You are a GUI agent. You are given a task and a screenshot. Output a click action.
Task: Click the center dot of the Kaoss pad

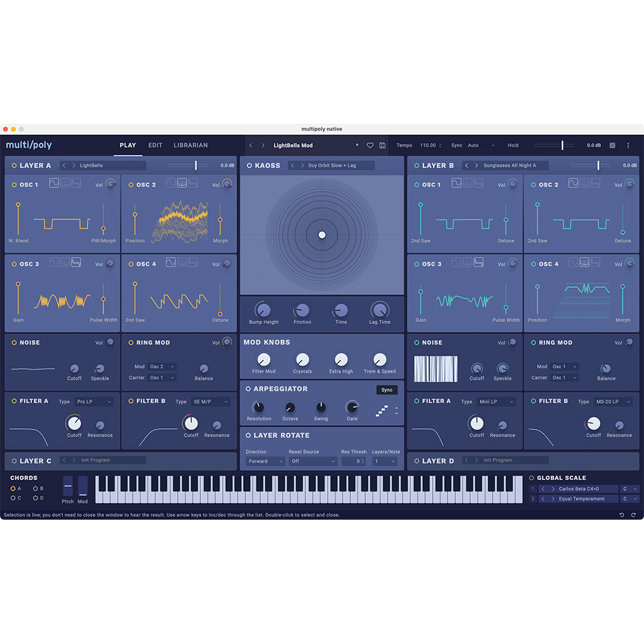coord(322,234)
